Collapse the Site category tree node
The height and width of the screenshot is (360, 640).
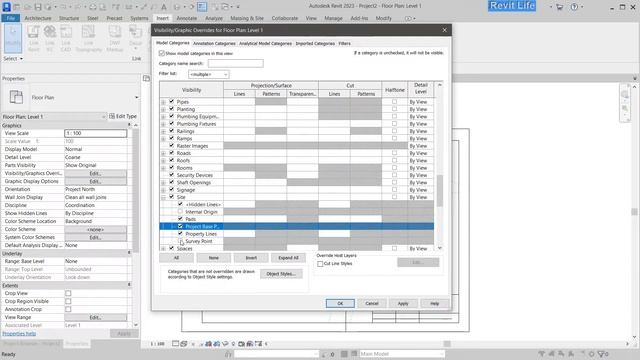163,197
